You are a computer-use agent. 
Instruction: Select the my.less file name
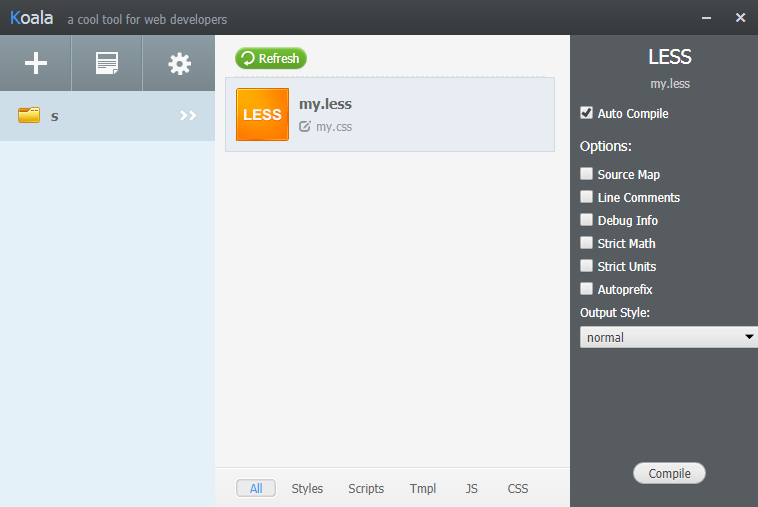[325, 104]
